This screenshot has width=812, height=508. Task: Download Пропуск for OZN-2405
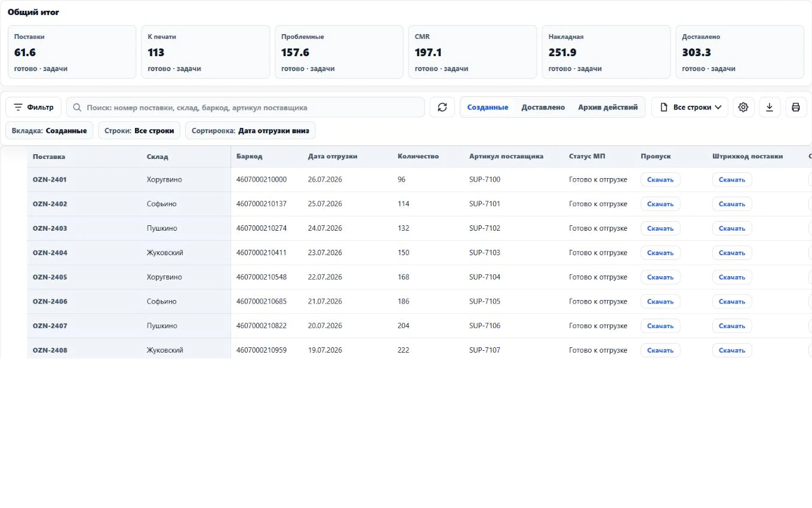point(660,277)
